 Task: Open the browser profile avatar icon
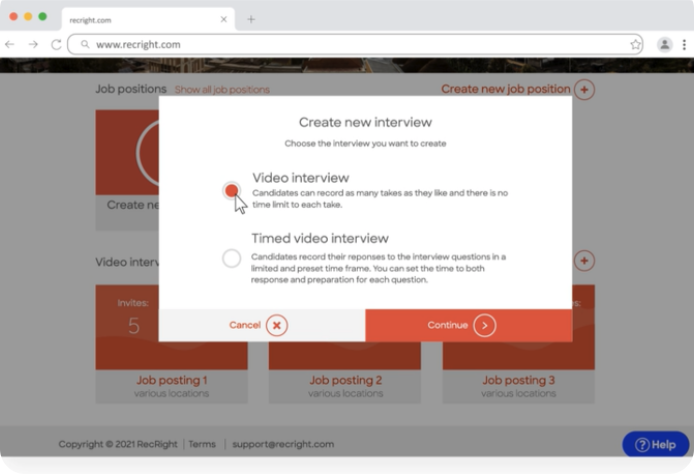coord(664,44)
